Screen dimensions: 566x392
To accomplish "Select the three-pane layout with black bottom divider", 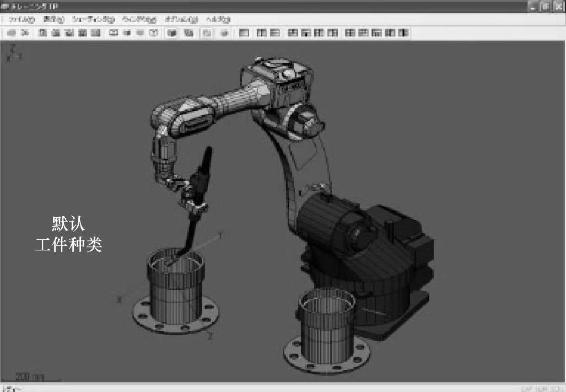I will 306,33.
